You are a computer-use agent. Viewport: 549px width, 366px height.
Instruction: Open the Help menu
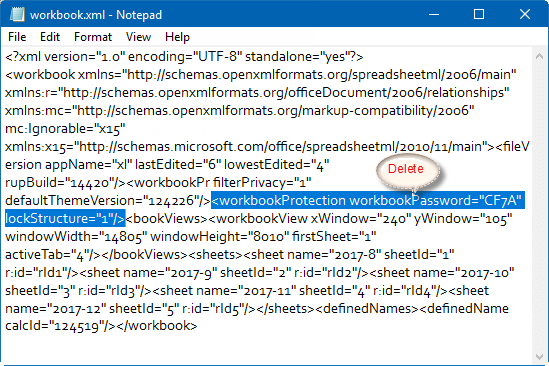point(177,37)
